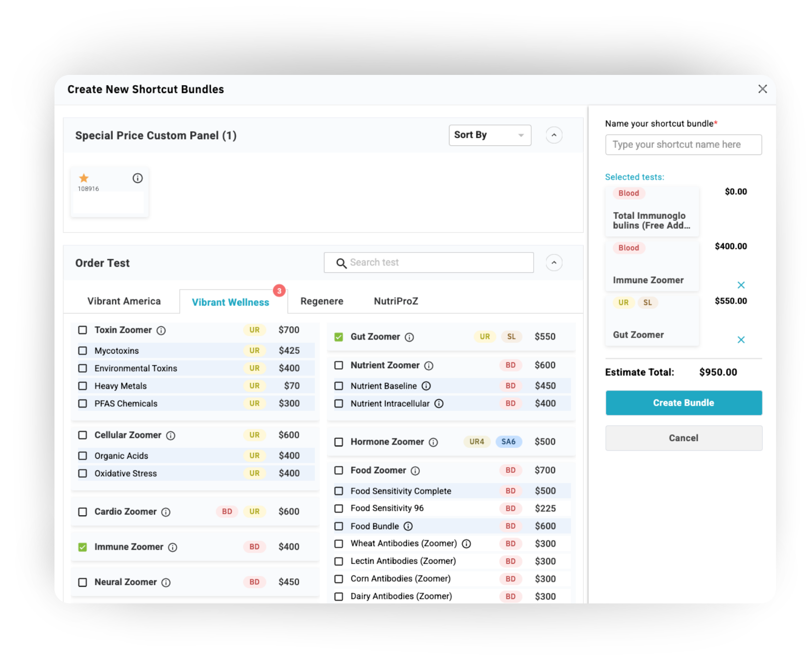
Task: Click info icon on custom panel 108916
Action: point(138,179)
